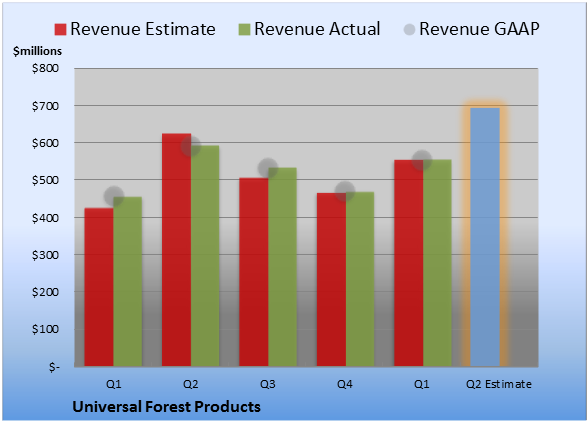
Task: Select the 'Revenue Estimate' legend label
Action: 143,29
